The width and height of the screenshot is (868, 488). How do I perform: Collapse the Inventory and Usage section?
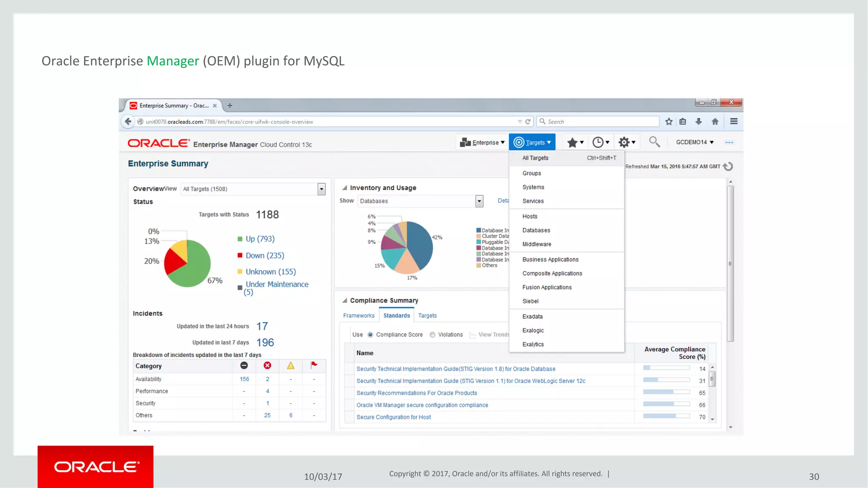(x=345, y=188)
